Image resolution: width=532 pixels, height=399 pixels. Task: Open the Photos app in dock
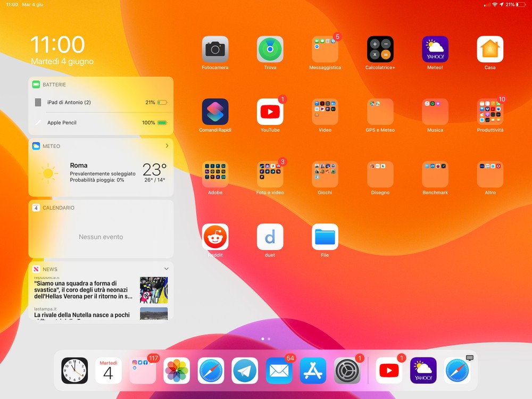click(177, 370)
